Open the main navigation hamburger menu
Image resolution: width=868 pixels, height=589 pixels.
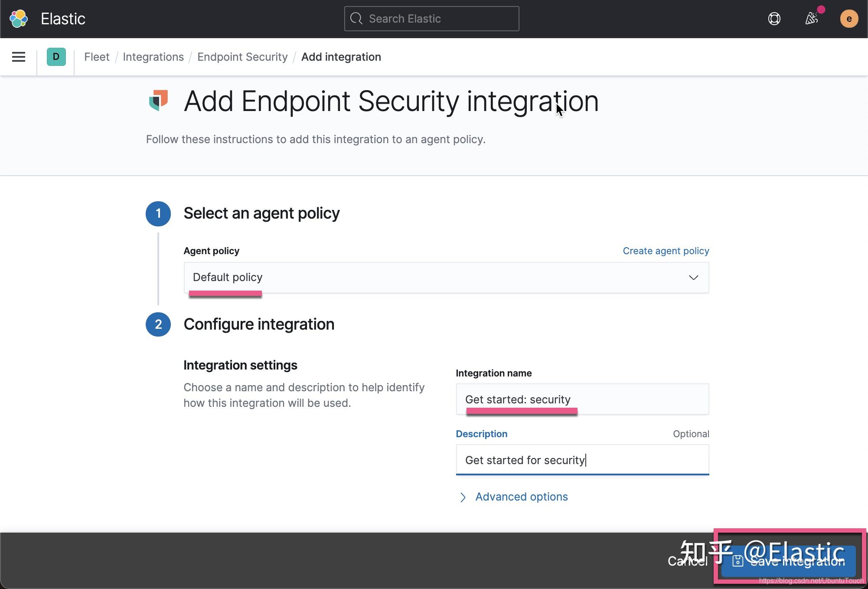click(x=18, y=57)
